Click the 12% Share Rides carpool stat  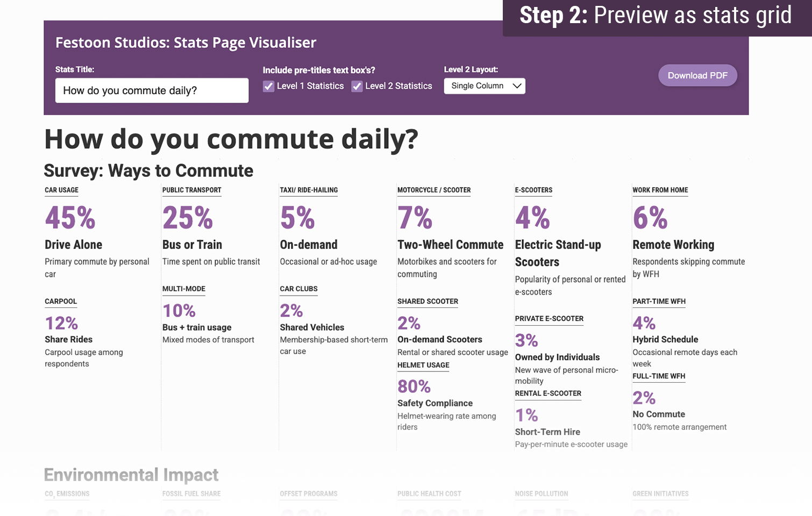tap(61, 323)
